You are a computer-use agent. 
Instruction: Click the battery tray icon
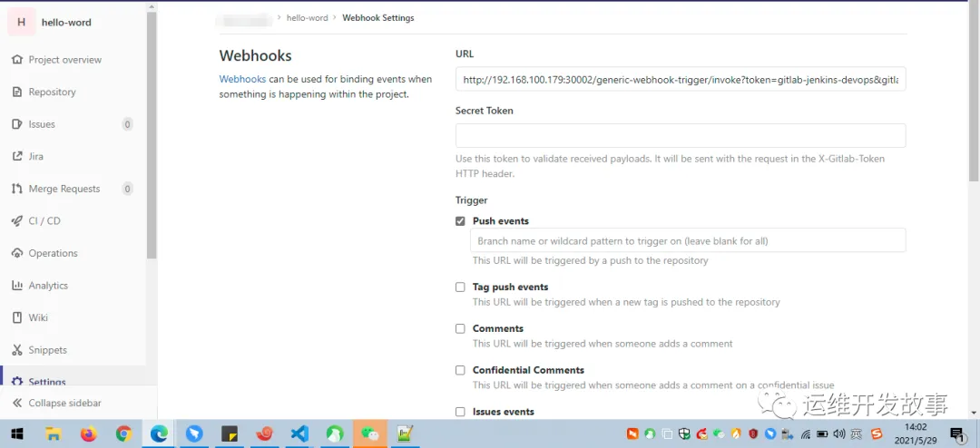[822, 433]
